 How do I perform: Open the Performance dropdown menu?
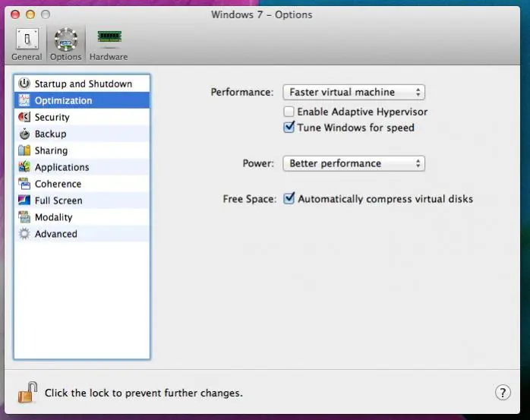[353, 92]
